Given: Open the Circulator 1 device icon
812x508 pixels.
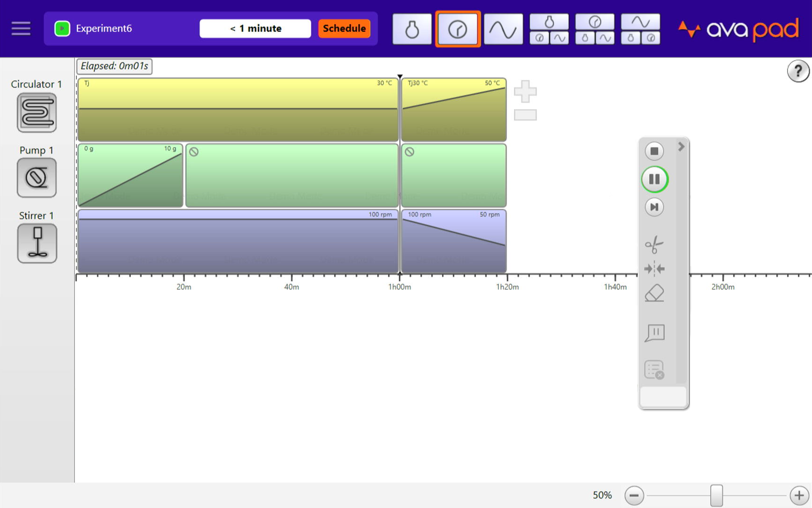Looking at the screenshot, I should point(37,112).
